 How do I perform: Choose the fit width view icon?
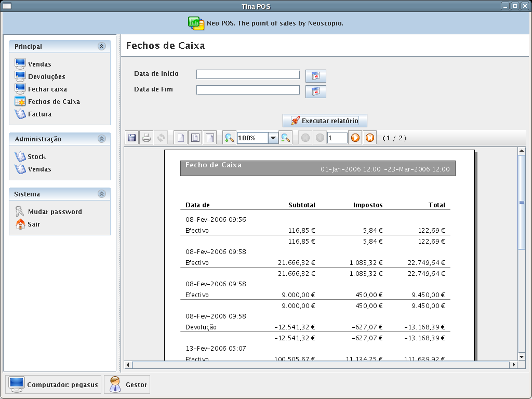[x=210, y=138]
